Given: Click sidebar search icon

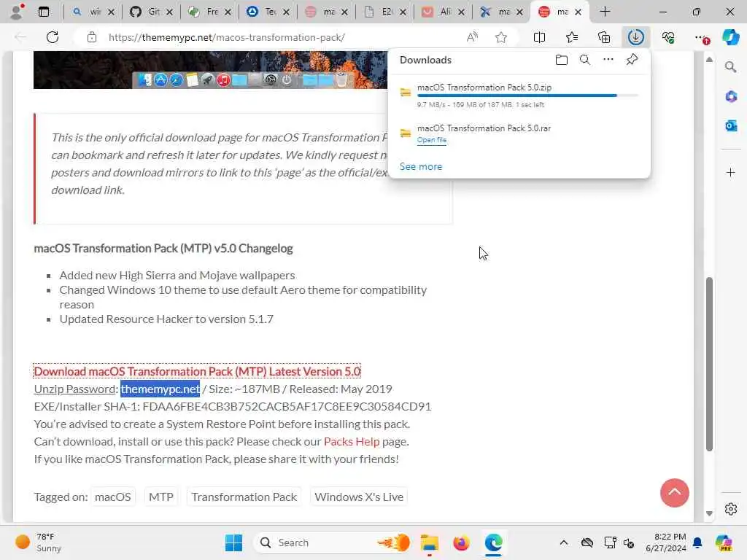Looking at the screenshot, I should (x=730, y=67).
